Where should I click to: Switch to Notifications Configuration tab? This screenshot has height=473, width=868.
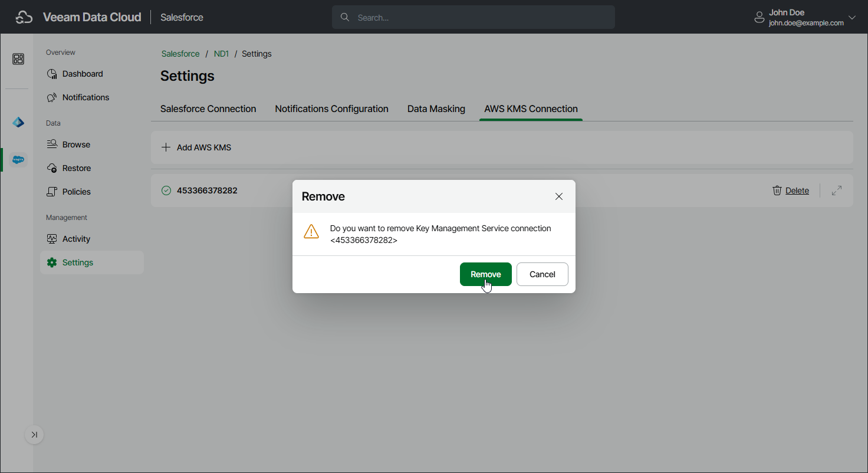pos(331,109)
